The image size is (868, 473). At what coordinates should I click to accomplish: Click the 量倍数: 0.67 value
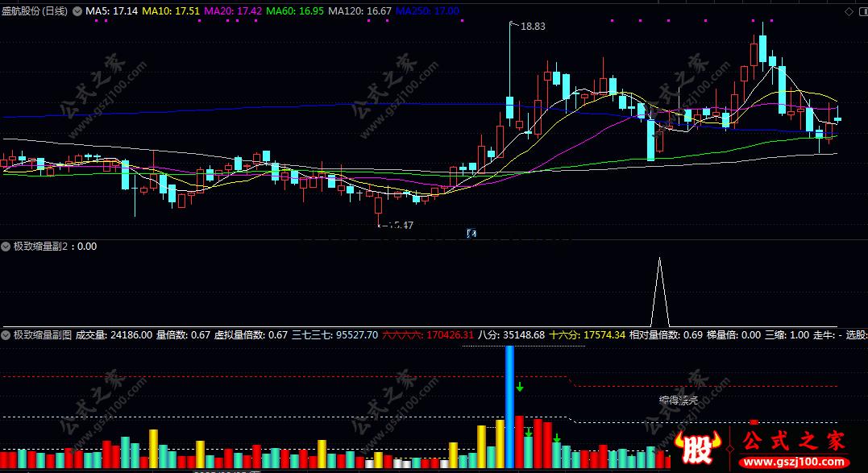183,335
